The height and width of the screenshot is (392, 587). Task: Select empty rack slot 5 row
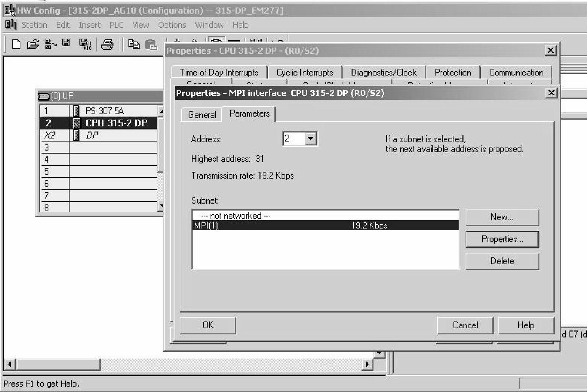[99, 172]
